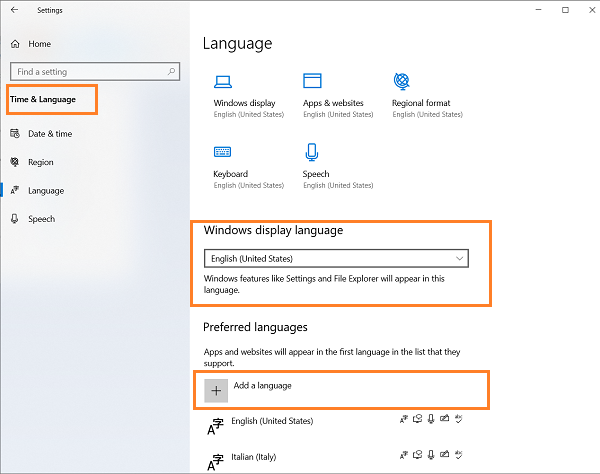Click English (United States) under Keyboard tile

[x=249, y=186]
